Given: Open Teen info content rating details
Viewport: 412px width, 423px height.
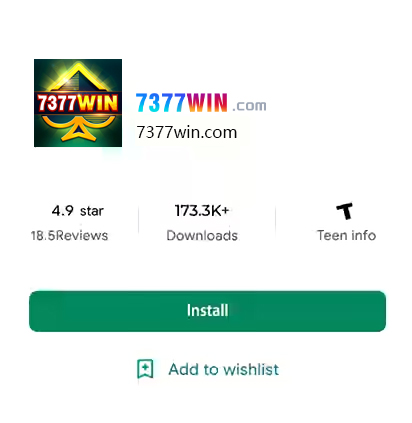Looking at the screenshot, I should coord(346,235).
